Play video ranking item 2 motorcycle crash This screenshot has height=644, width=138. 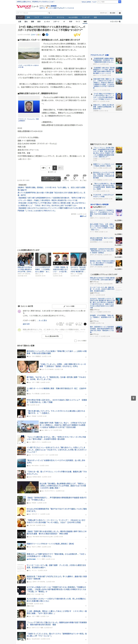119,166
